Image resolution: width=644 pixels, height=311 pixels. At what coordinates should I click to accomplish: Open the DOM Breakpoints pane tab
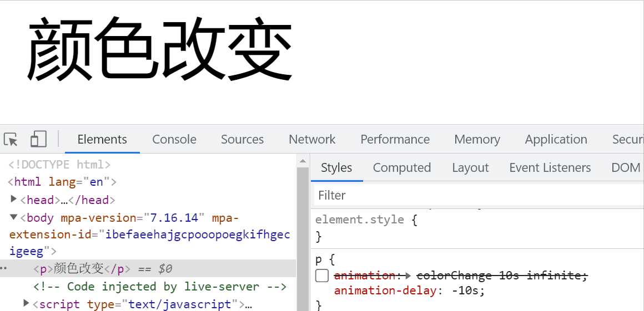(626, 168)
